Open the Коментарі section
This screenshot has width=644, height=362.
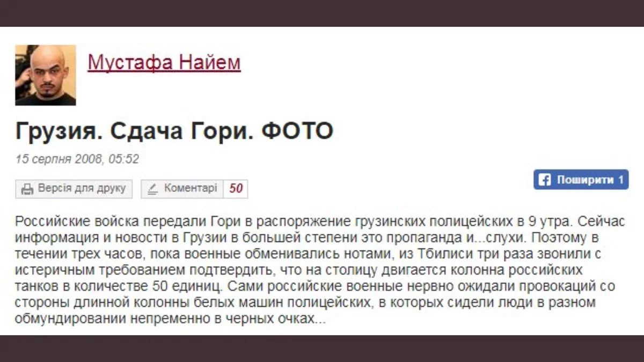tap(182, 189)
